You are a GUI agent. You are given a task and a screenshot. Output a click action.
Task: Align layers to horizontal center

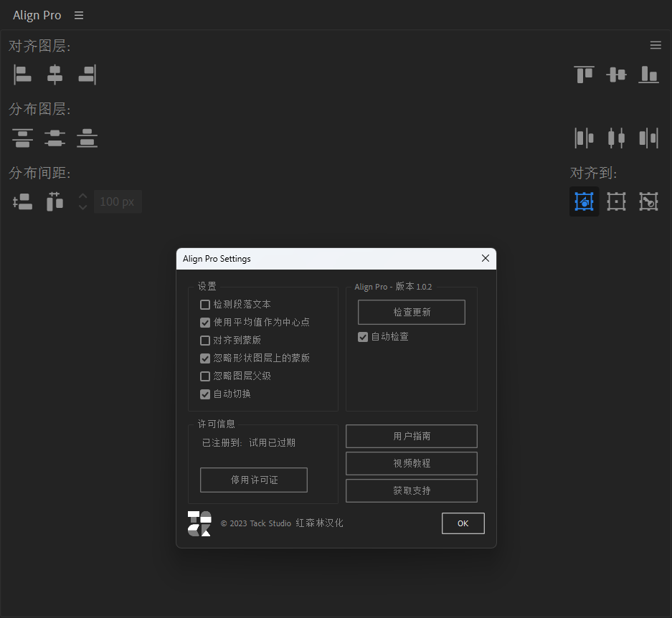click(x=55, y=75)
